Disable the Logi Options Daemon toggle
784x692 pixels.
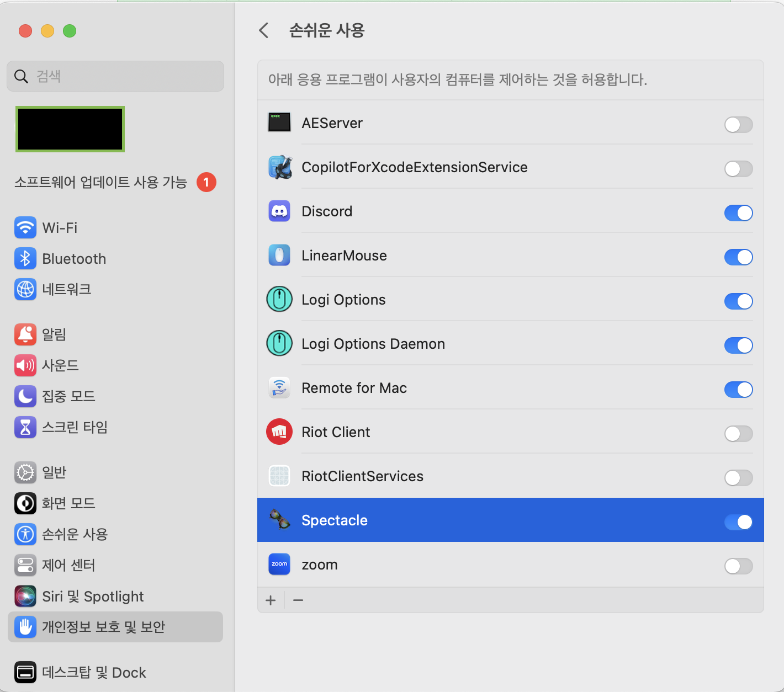click(738, 345)
